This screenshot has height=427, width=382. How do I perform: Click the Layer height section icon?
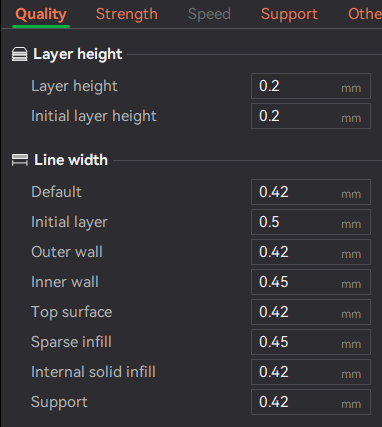tap(19, 54)
